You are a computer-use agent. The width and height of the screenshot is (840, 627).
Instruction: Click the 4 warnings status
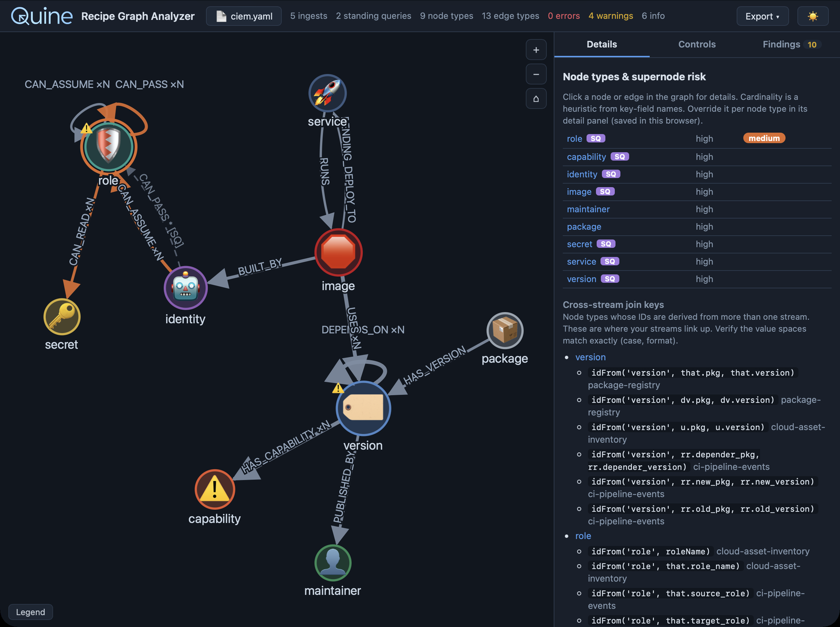point(611,16)
